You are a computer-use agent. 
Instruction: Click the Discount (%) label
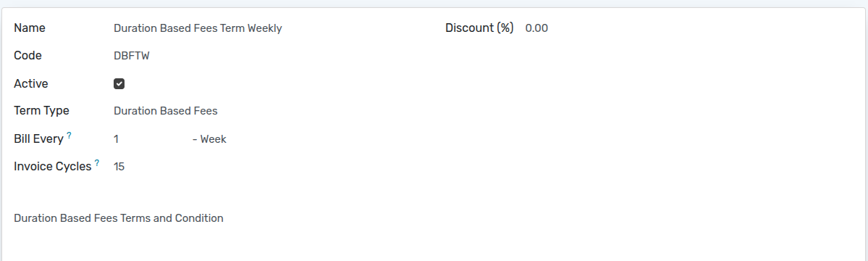pos(479,28)
